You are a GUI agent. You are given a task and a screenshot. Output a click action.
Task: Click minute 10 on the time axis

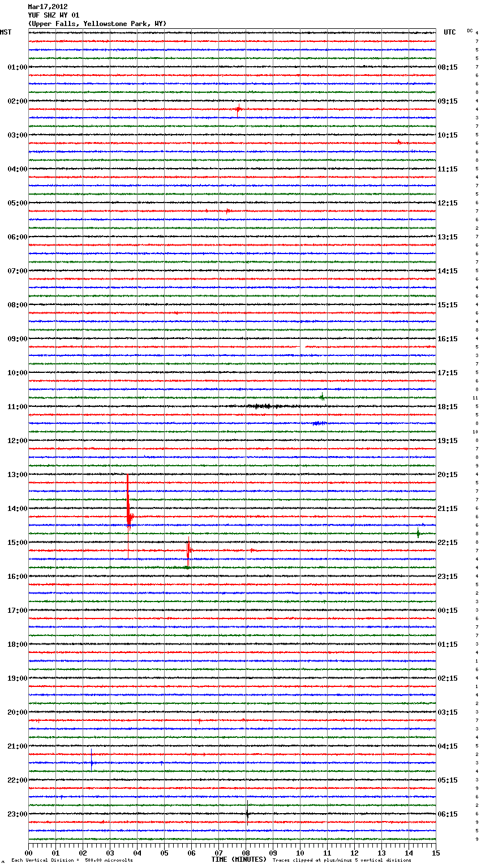(300, 853)
